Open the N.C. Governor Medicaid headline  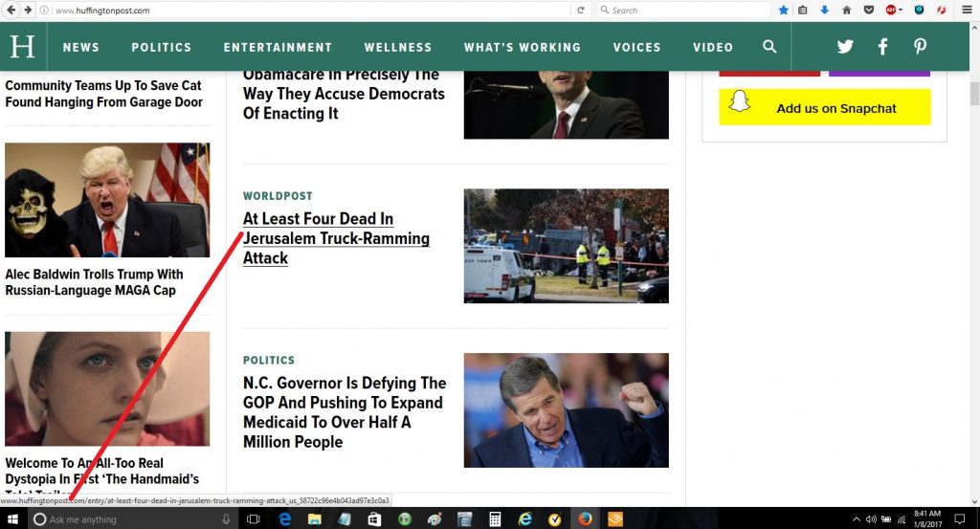click(345, 412)
